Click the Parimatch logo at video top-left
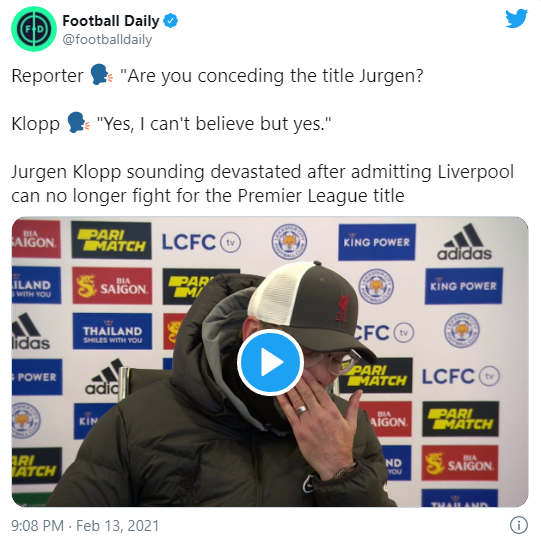Screen dimensions: 541x543 [111, 240]
